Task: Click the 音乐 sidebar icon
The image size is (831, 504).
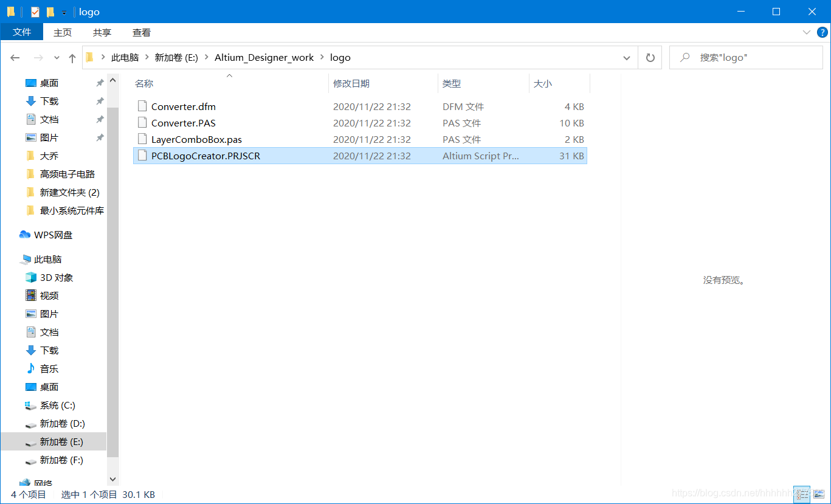Action: [x=31, y=368]
